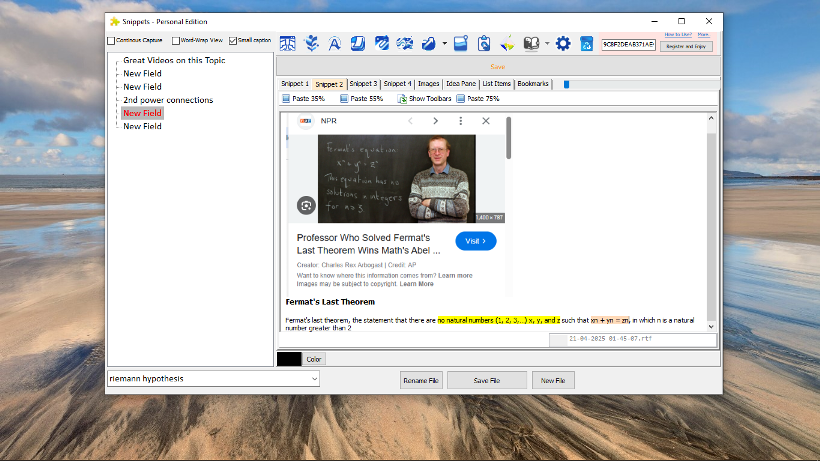
Task: Click the multicolor diamond highlighter icon
Action: tap(507, 43)
